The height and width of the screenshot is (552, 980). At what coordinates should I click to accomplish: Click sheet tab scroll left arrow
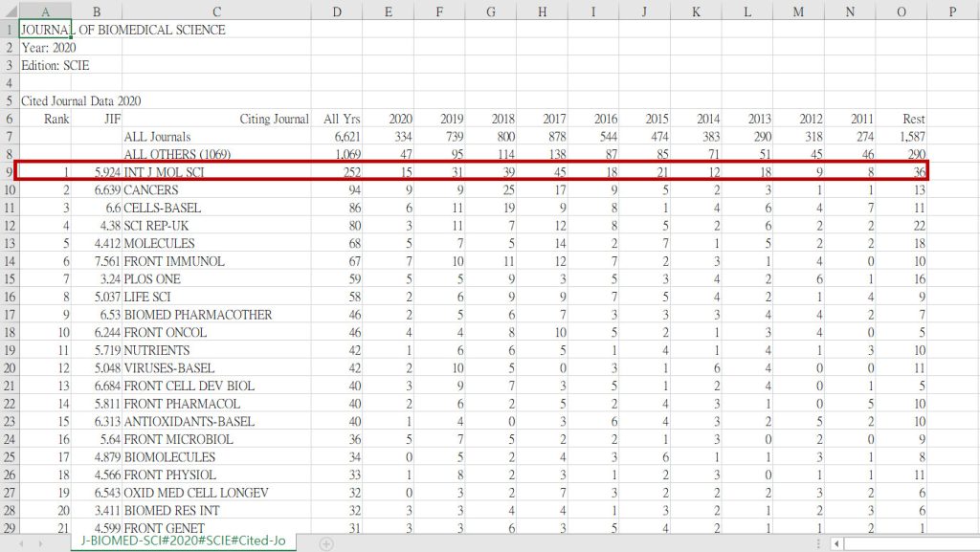[x=21, y=544]
